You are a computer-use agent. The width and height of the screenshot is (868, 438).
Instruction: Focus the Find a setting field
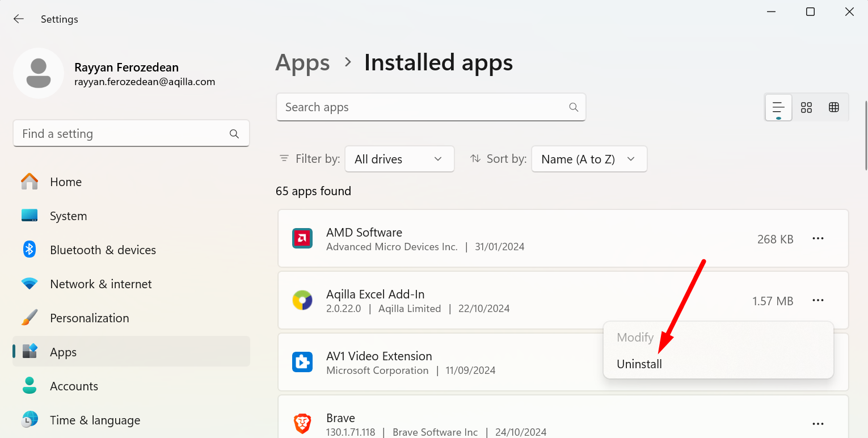(x=122, y=134)
